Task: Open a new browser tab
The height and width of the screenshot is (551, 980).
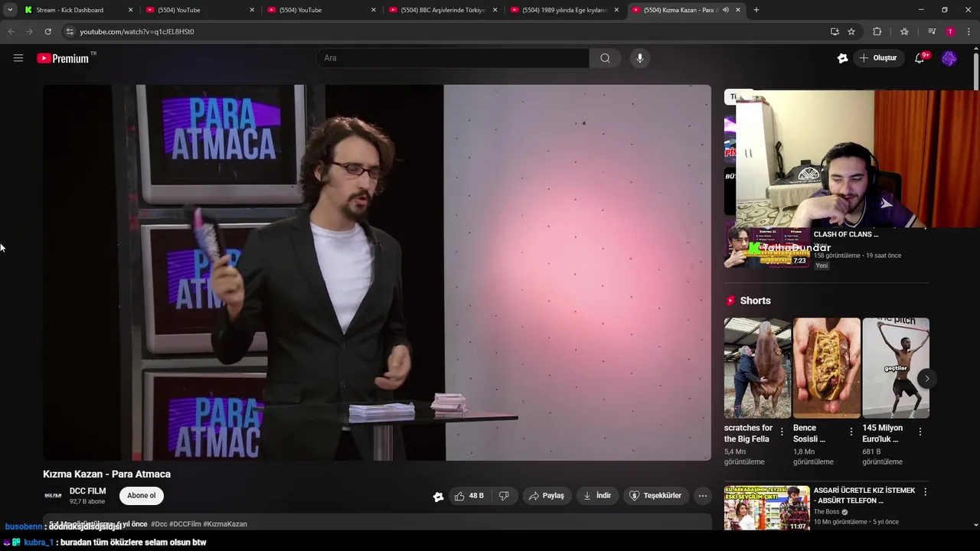Action: (756, 10)
